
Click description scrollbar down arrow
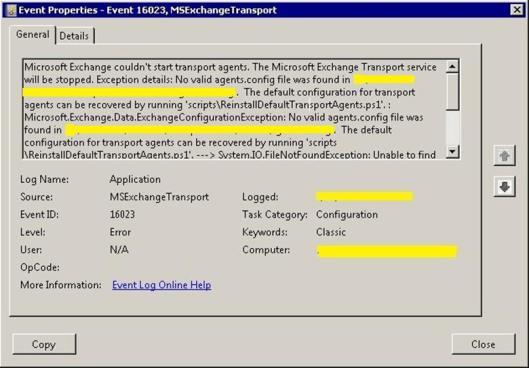point(452,151)
